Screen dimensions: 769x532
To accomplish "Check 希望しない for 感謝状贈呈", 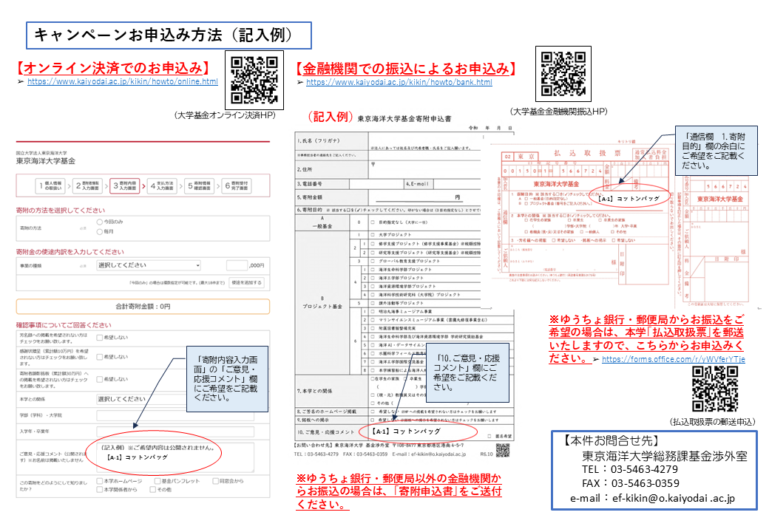I will point(100,357).
